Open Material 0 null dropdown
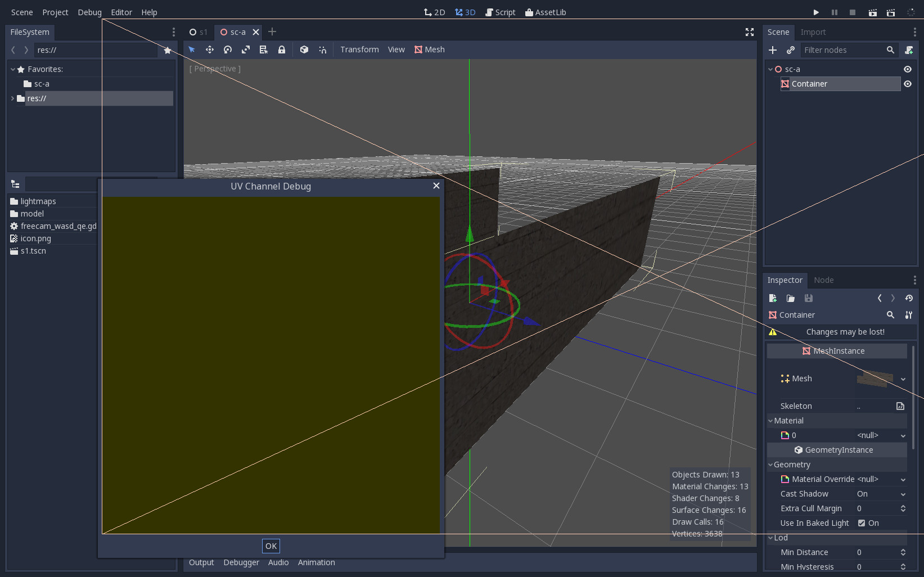 [903, 435]
